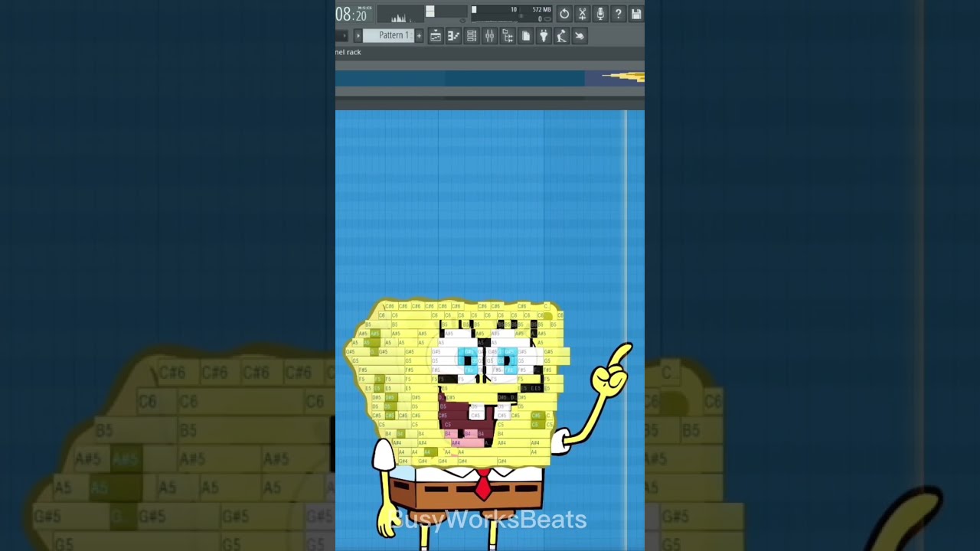Add new pattern with plus button

point(419,36)
